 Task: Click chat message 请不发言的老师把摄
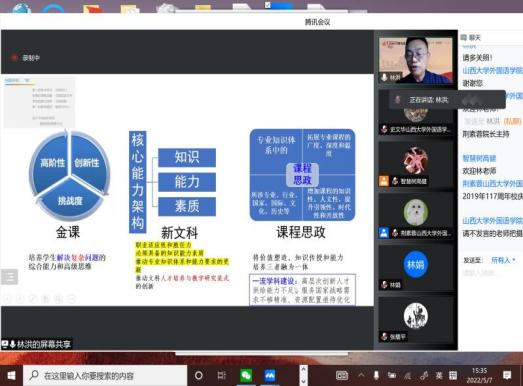(492, 234)
